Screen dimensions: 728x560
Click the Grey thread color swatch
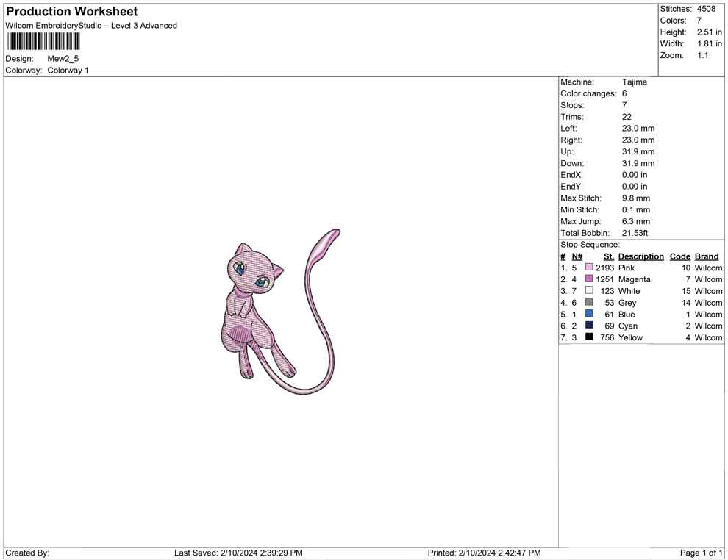(589, 302)
